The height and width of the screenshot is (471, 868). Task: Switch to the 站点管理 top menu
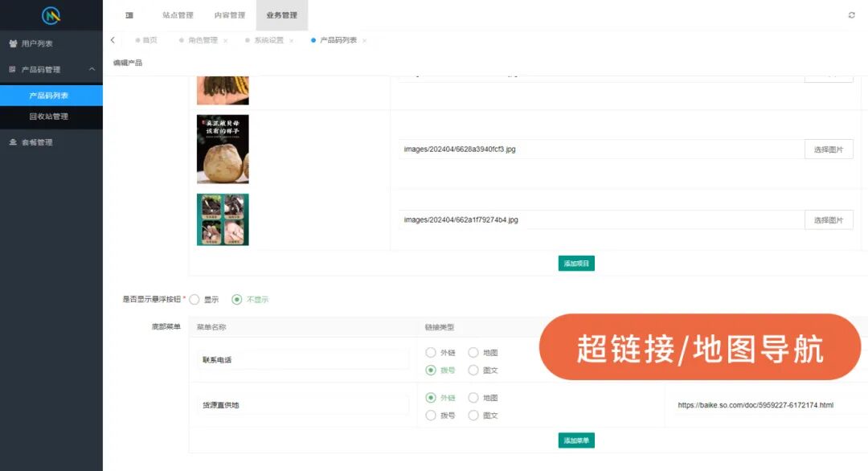coord(177,15)
